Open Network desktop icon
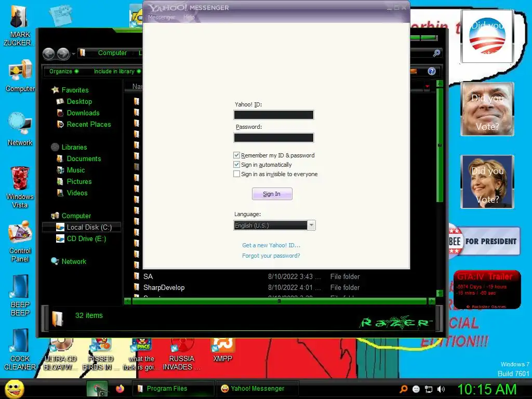The width and height of the screenshot is (532, 399). coord(20,129)
